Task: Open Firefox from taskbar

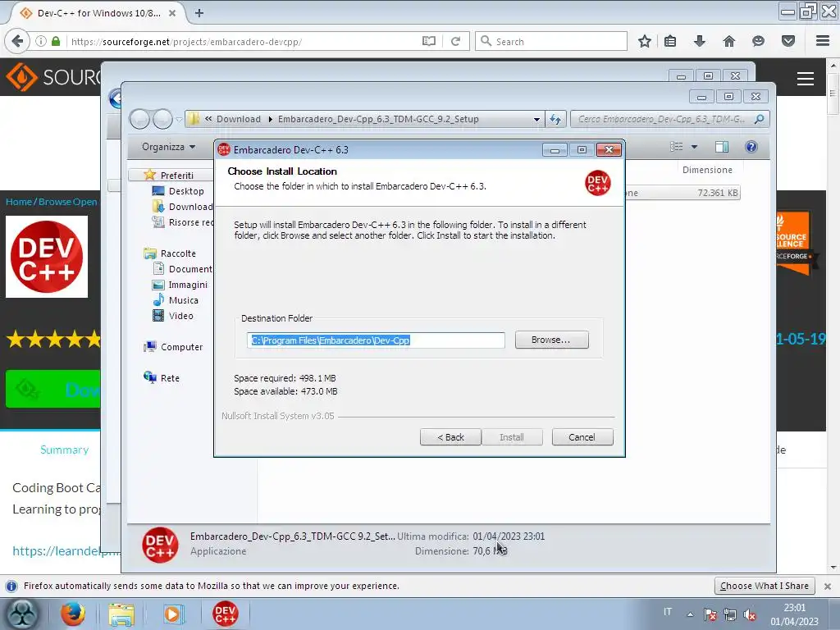Action: coord(72,614)
